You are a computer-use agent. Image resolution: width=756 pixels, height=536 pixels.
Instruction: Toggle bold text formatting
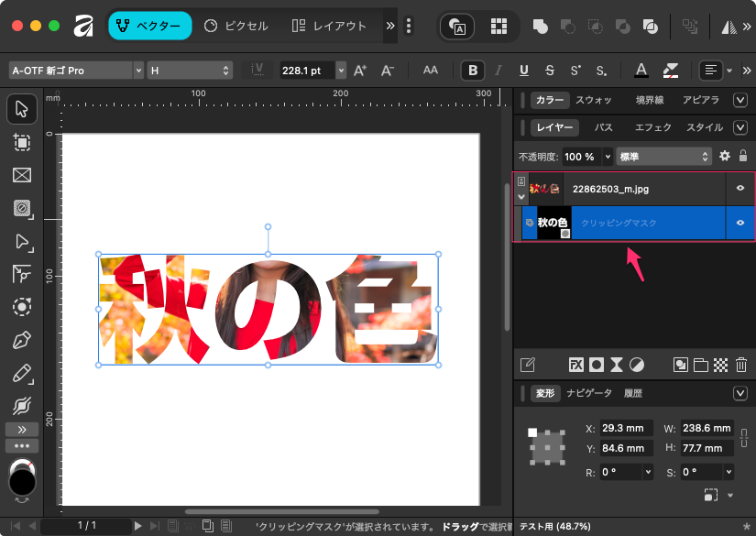pyautogui.click(x=473, y=70)
